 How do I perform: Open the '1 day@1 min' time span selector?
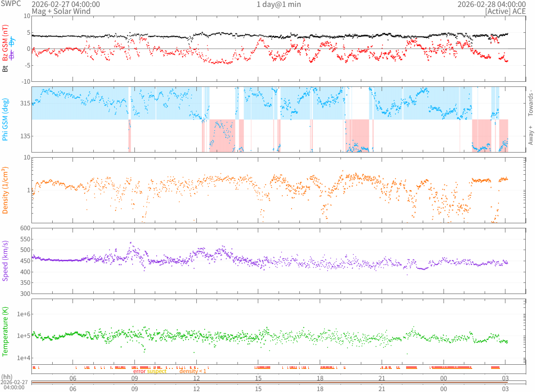279,4
